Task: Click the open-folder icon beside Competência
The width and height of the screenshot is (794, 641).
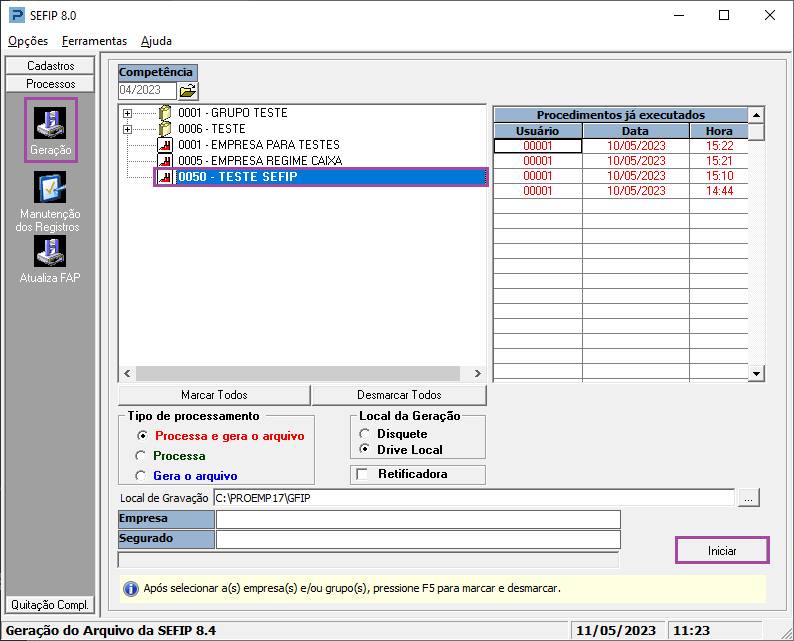Action: pyautogui.click(x=188, y=91)
